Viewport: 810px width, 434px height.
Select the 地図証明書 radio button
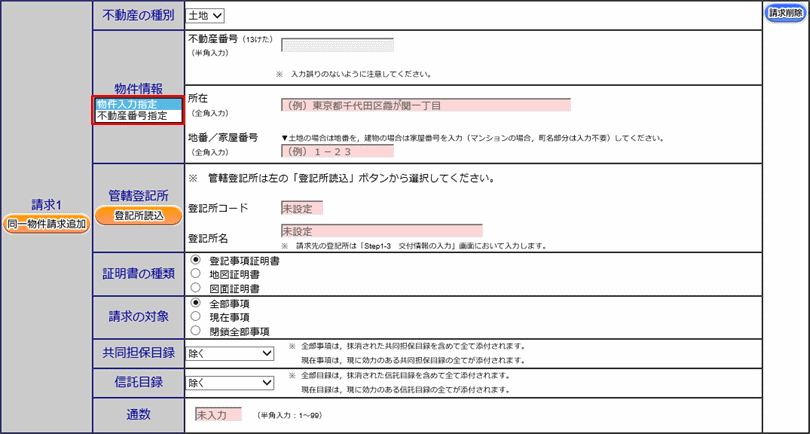[x=195, y=273]
